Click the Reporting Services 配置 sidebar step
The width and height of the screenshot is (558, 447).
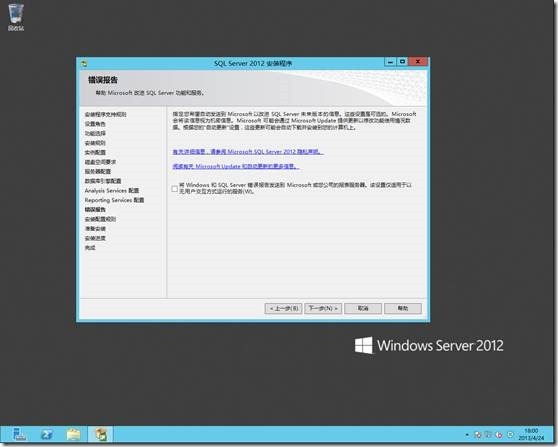pyautogui.click(x=114, y=200)
